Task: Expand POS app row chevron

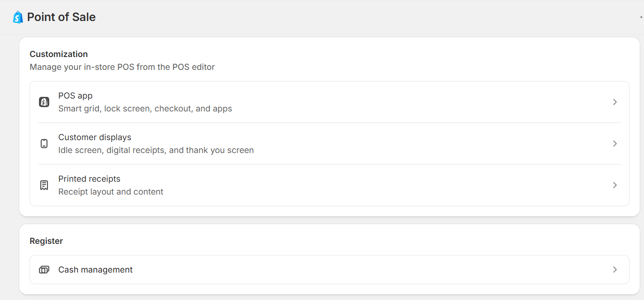Action: coord(615,102)
